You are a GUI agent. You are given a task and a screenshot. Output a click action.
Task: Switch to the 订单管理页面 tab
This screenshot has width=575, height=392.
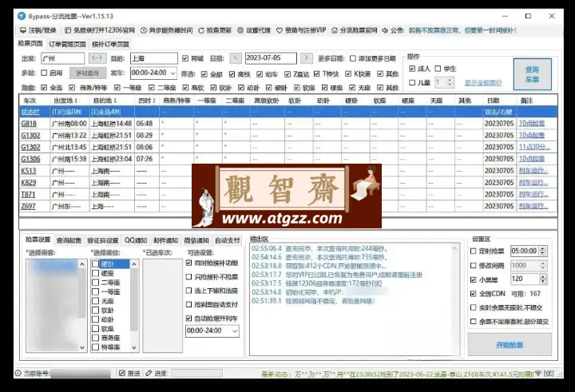[67, 45]
